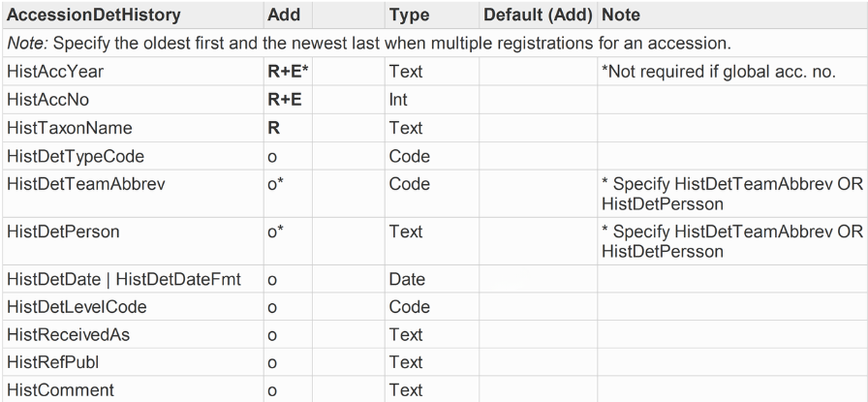Select the HistAccYear field name
The height and width of the screenshot is (402, 868).
click(x=55, y=72)
